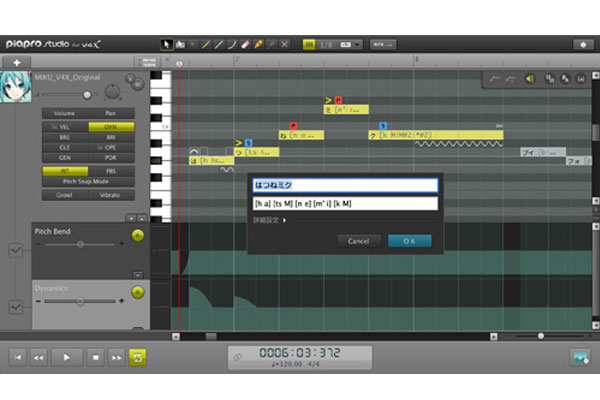Select the GEN parameter button
The width and height of the screenshot is (600, 400).
click(x=65, y=158)
